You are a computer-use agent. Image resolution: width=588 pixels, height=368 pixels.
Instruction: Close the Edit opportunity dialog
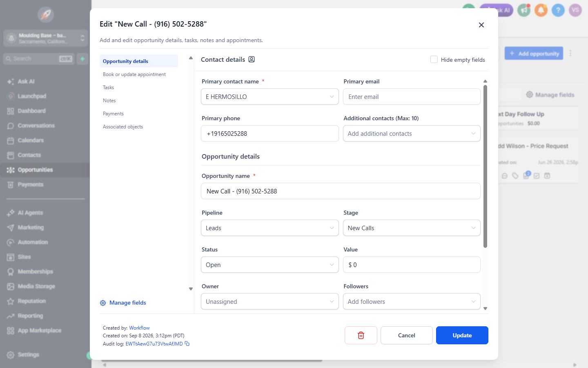click(481, 25)
